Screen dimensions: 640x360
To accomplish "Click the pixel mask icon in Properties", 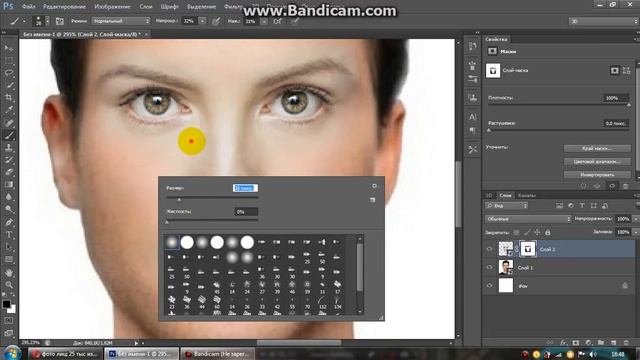I will point(614,71).
